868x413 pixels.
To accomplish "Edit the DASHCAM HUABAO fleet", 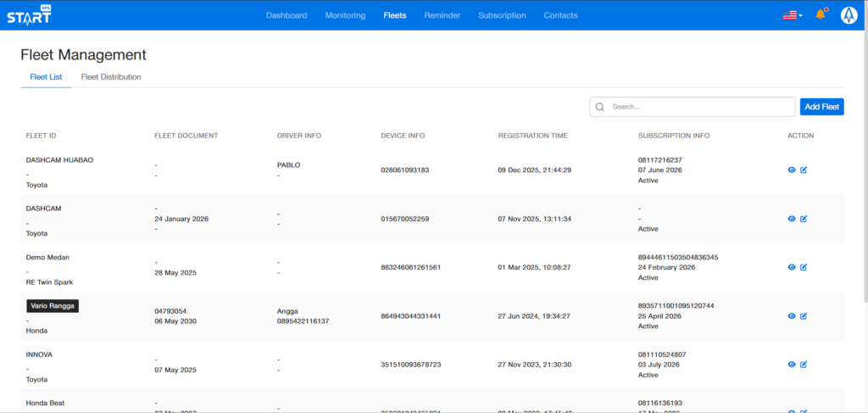I will (804, 170).
